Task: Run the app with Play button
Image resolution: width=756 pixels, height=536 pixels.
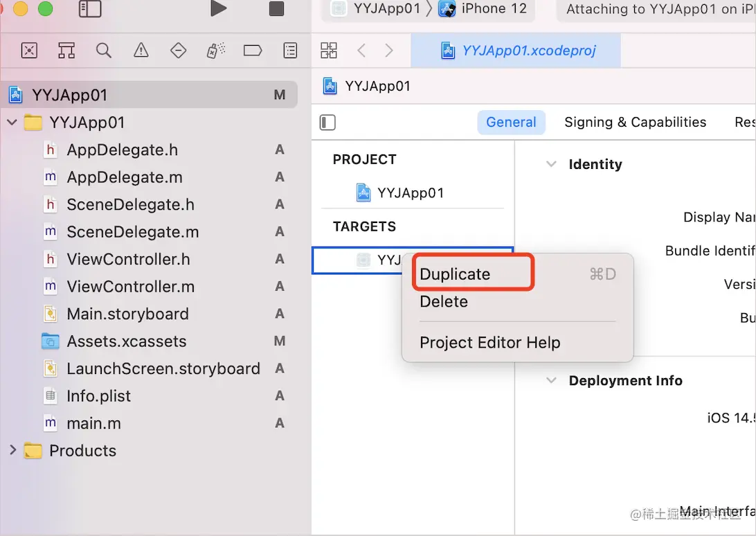Action: coord(218,8)
